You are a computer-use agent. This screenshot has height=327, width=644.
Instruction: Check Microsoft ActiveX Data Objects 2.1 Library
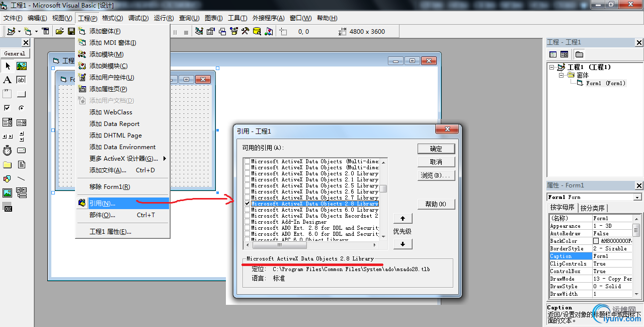(247, 180)
